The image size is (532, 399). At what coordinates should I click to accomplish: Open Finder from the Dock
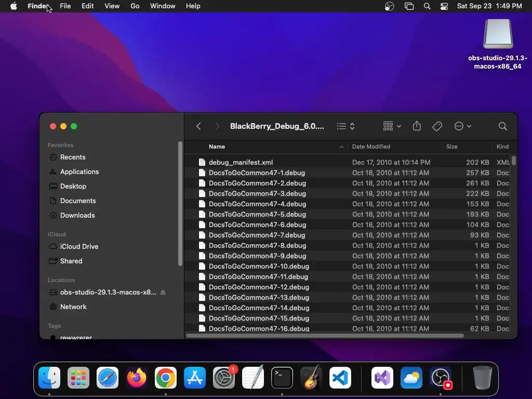(49, 378)
